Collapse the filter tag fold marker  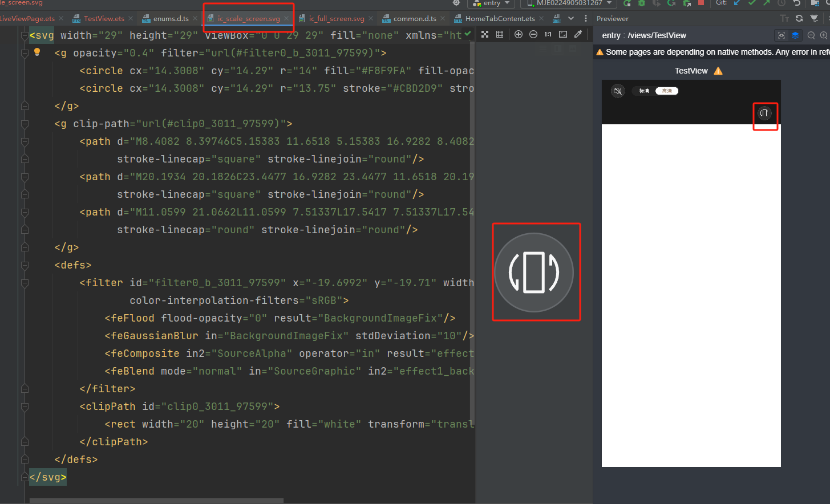(25, 283)
